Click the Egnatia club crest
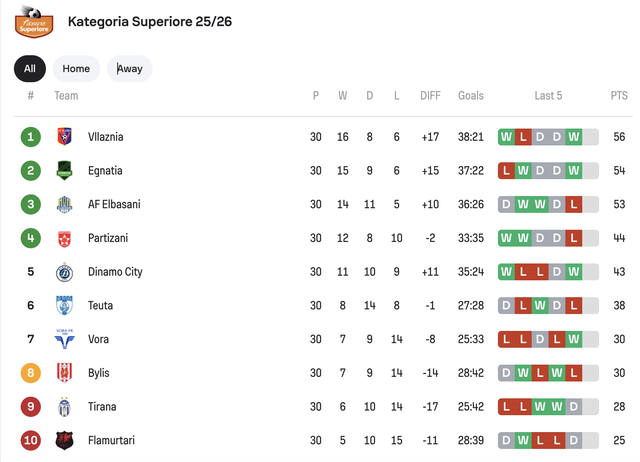Screen dimensions: 640x462 pos(64,171)
